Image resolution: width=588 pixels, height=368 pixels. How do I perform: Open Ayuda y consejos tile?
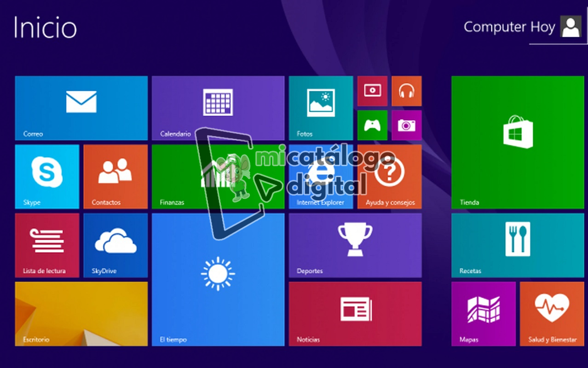coord(389,177)
